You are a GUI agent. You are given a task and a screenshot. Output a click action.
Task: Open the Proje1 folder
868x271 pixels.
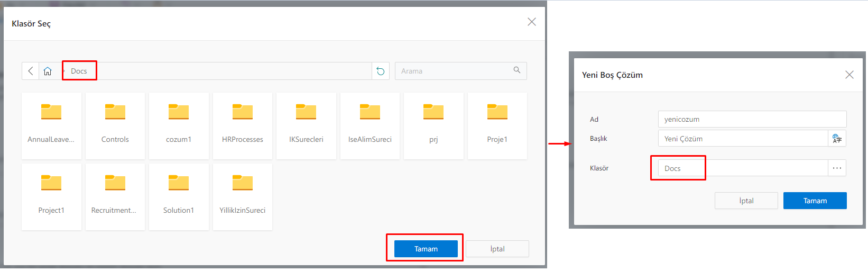coord(497,125)
